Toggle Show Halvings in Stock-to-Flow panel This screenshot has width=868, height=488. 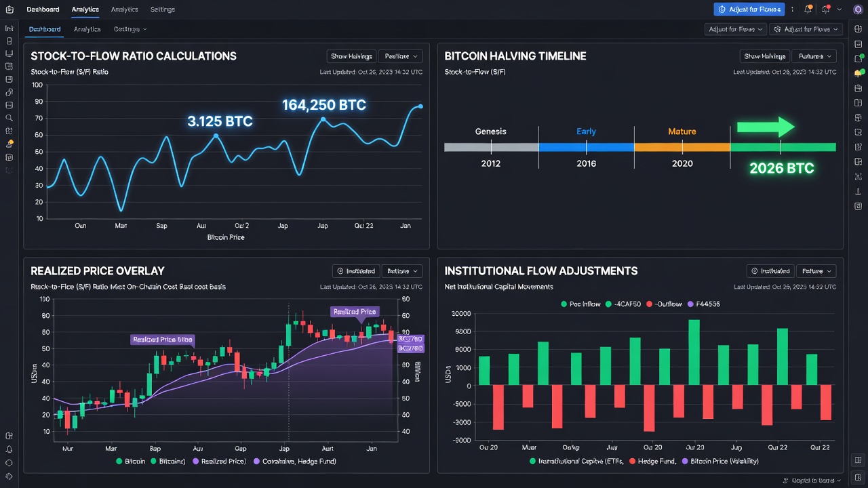click(x=351, y=56)
